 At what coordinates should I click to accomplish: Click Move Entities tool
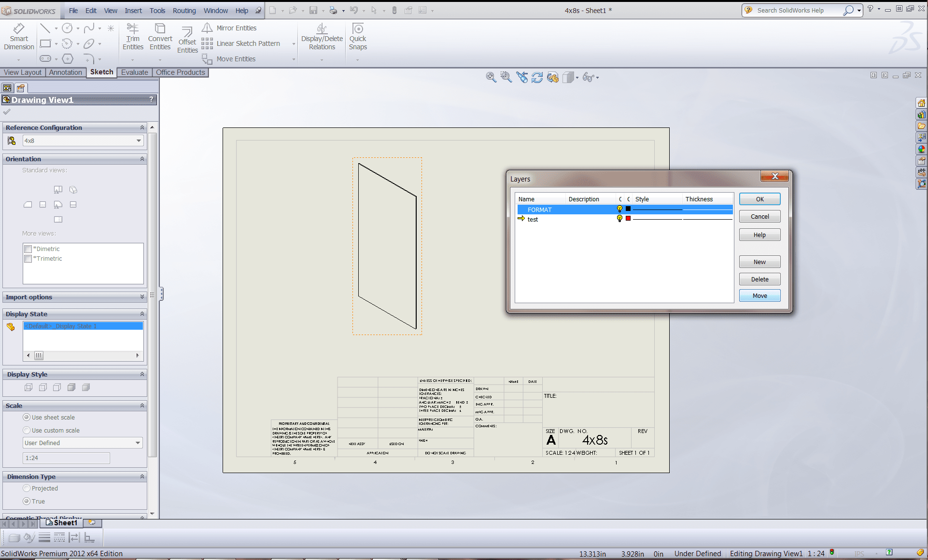tap(229, 59)
